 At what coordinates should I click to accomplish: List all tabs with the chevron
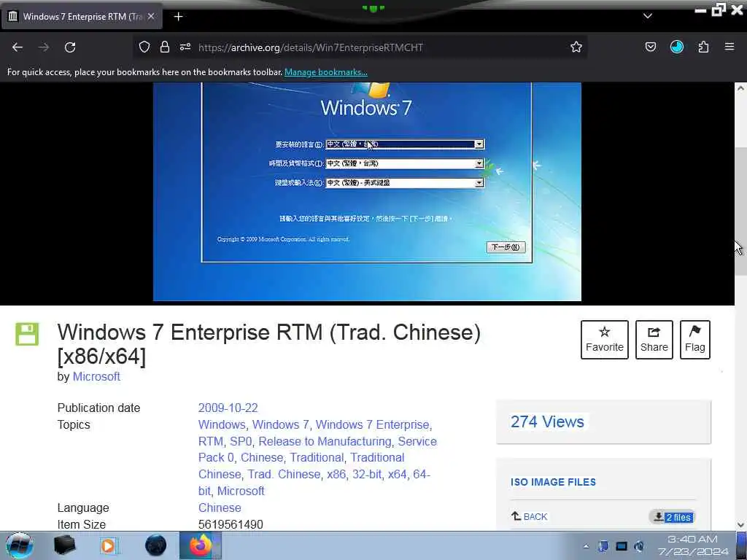[x=648, y=16]
